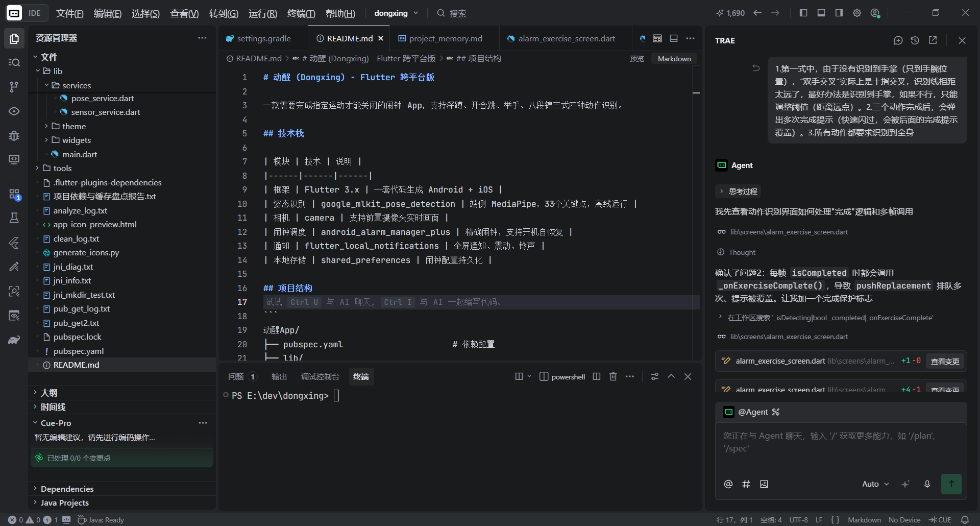The width and height of the screenshot is (980, 526).
Task: Open the settings gear in title bar
Action: point(857,13)
